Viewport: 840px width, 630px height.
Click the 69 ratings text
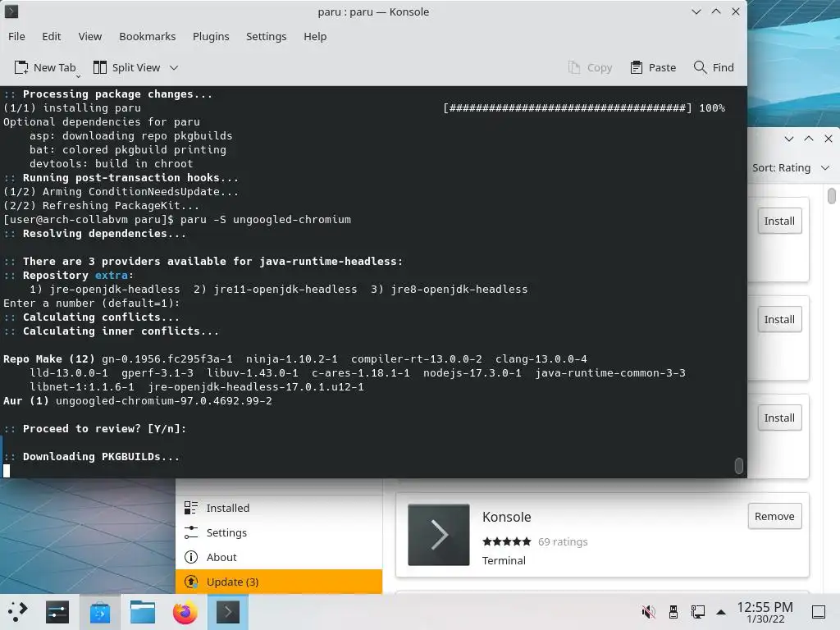pyautogui.click(x=563, y=541)
